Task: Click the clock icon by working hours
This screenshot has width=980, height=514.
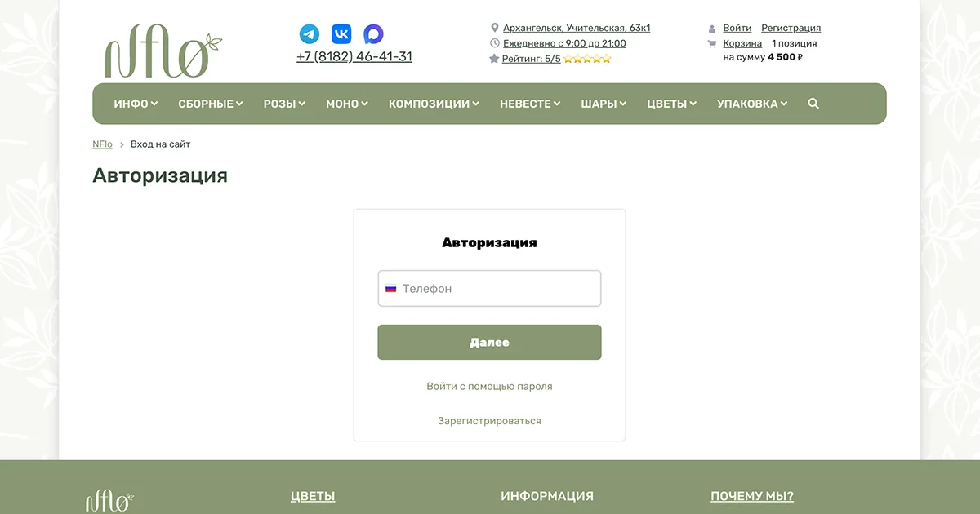Action: point(494,43)
